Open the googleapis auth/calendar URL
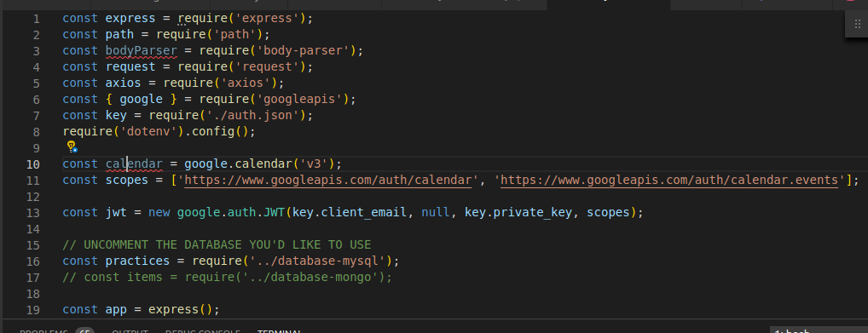868x333 pixels. pyautogui.click(x=327, y=181)
